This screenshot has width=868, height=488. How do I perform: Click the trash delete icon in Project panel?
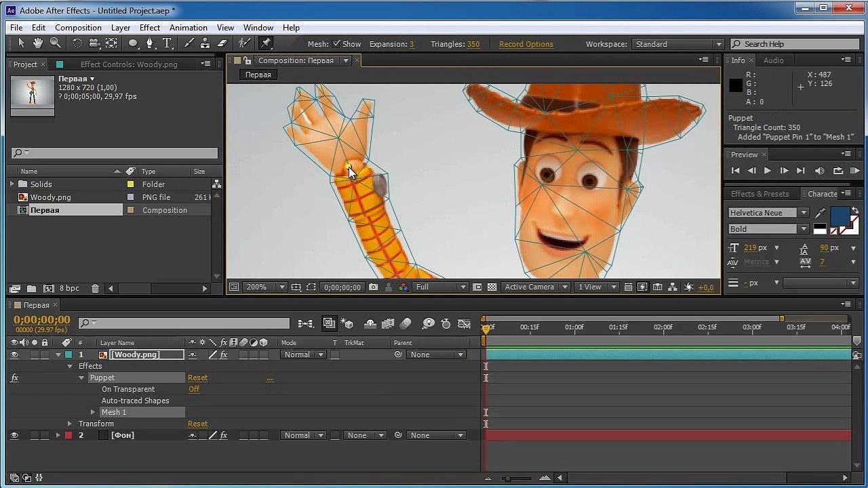[95, 288]
